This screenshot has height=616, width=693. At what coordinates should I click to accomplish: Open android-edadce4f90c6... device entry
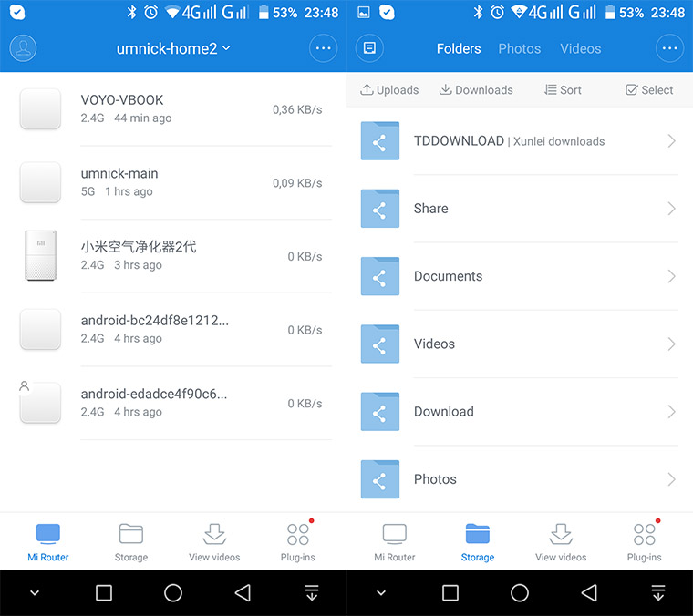click(x=173, y=403)
